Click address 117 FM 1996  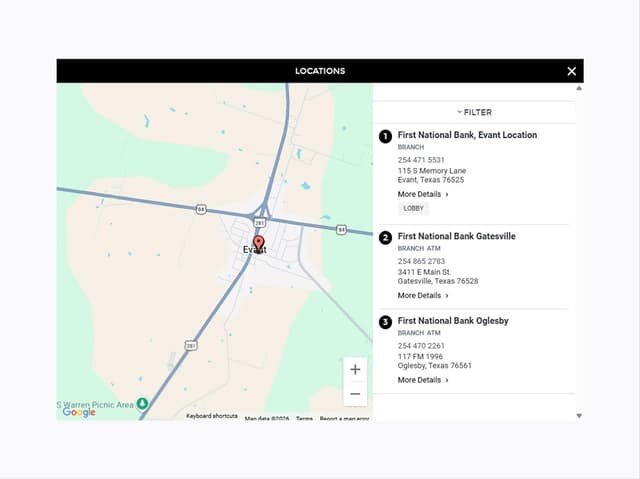(x=420, y=356)
